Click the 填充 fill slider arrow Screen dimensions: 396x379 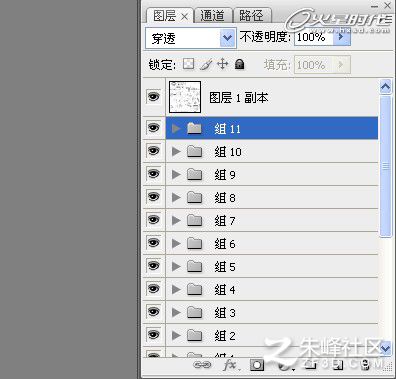[x=341, y=64]
